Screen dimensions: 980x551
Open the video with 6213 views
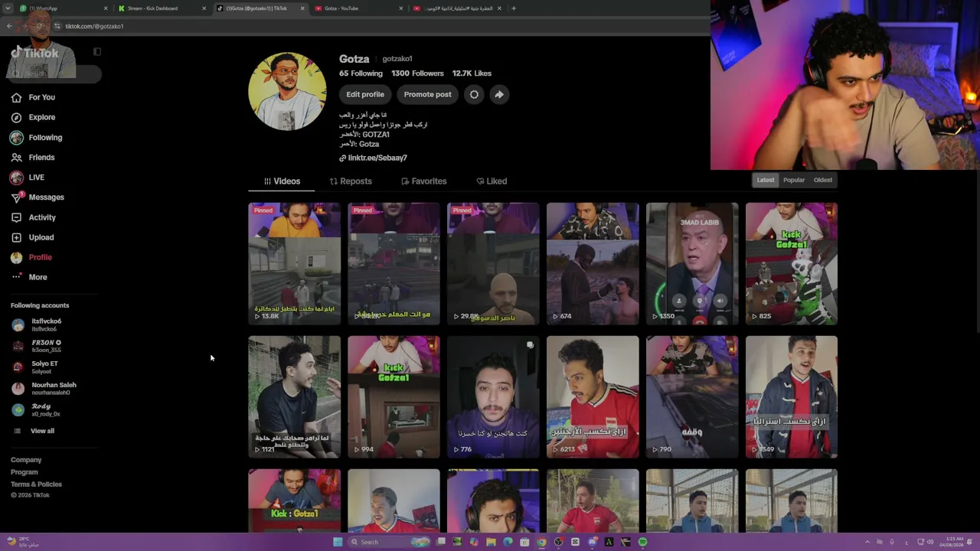pos(593,397)
